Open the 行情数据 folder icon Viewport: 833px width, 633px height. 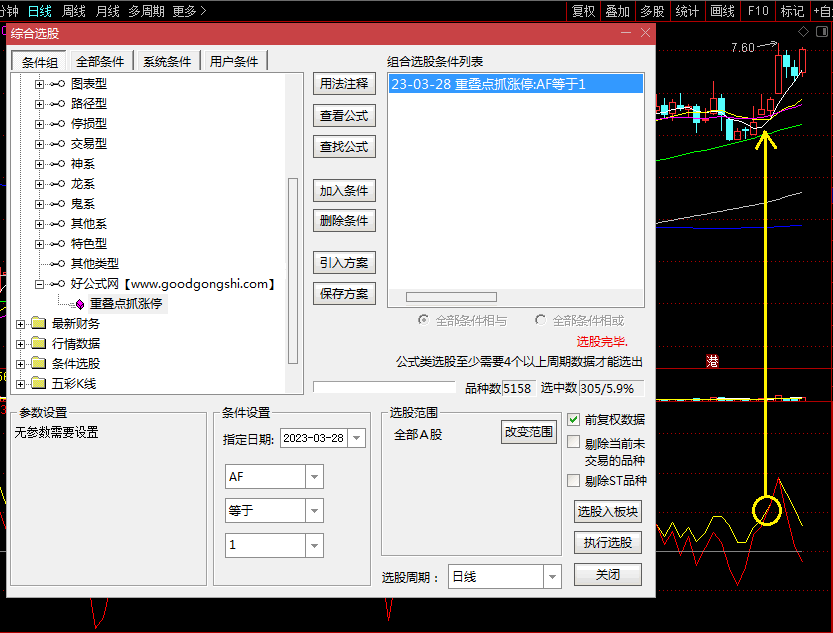pyautogui.click(x=38, y=344)
